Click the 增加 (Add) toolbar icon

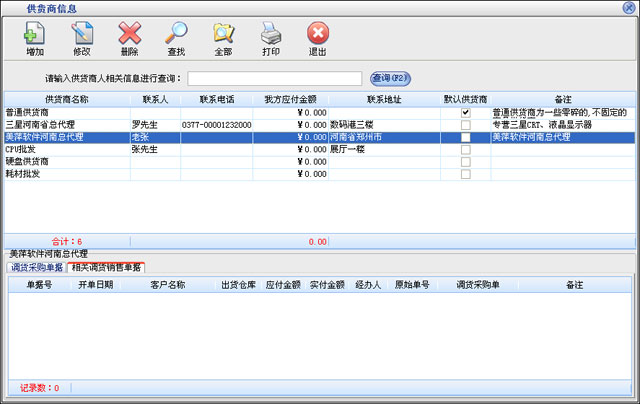(x=35, y=39)
